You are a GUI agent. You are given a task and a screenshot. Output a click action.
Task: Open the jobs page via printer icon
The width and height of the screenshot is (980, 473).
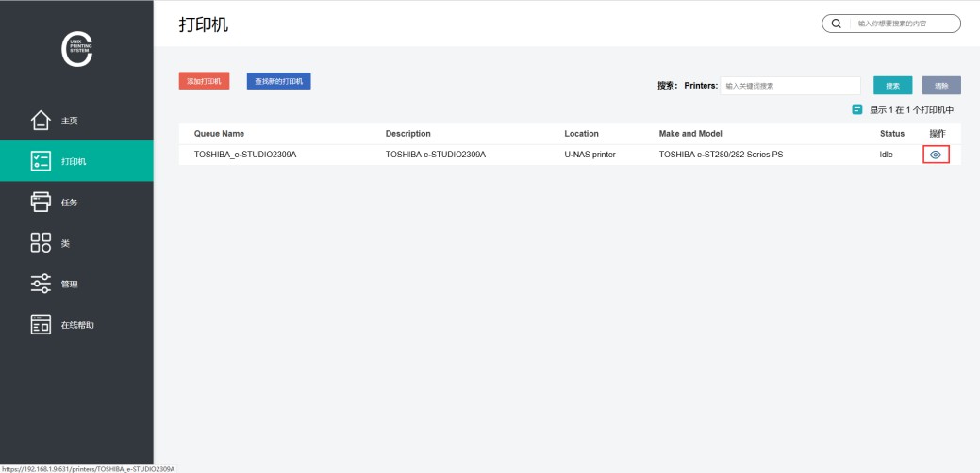tap(41, 202)
